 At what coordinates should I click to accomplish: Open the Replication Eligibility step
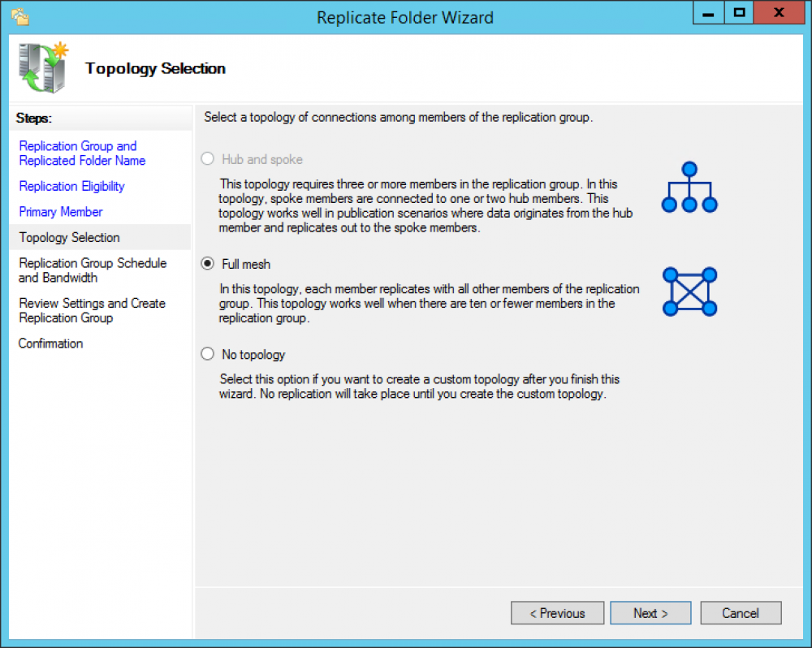pos(71,186)
